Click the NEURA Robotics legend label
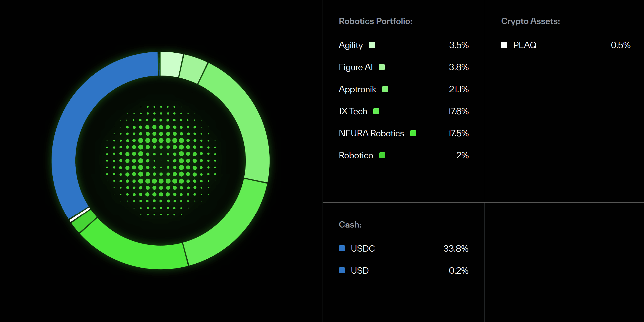This screenshot has height=322, width=644. click(371, 133)
